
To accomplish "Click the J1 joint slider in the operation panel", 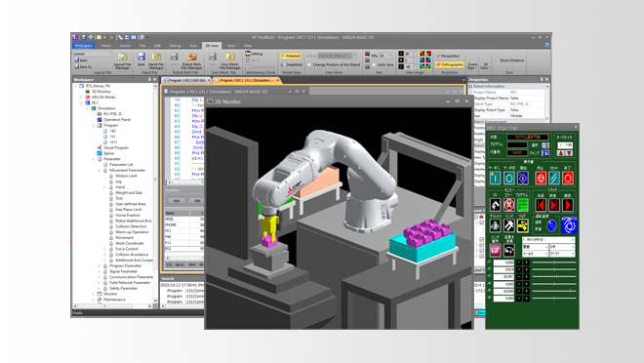I will 554,262.
